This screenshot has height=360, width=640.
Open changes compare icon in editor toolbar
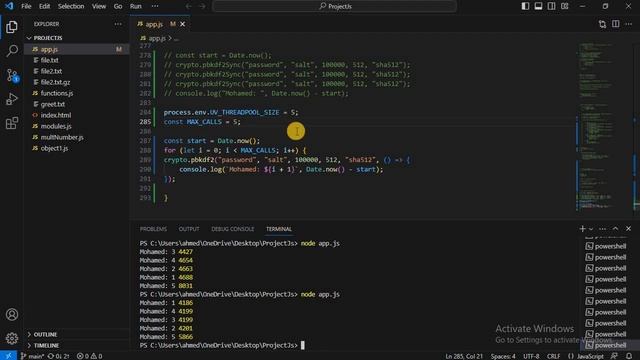point(602,24)
